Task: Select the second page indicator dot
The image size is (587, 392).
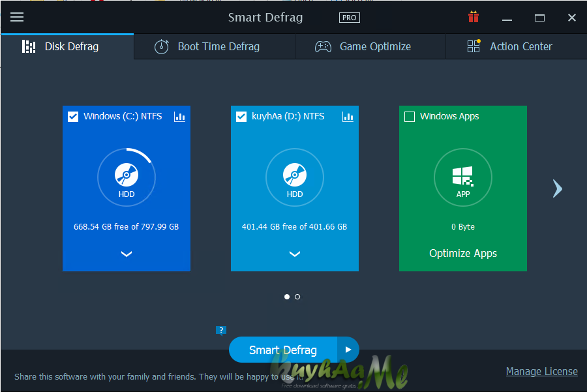Action: pyautogui.click(x=297, y=297)
